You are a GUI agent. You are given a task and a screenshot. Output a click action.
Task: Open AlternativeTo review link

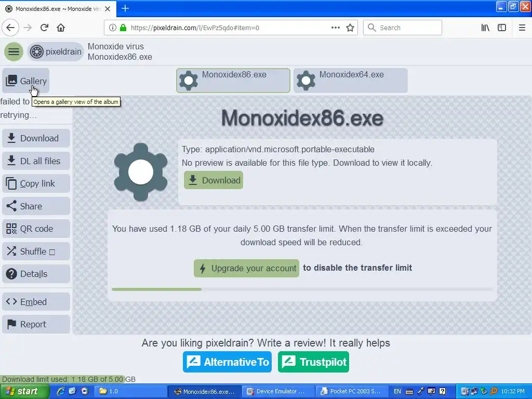(228, 362)
